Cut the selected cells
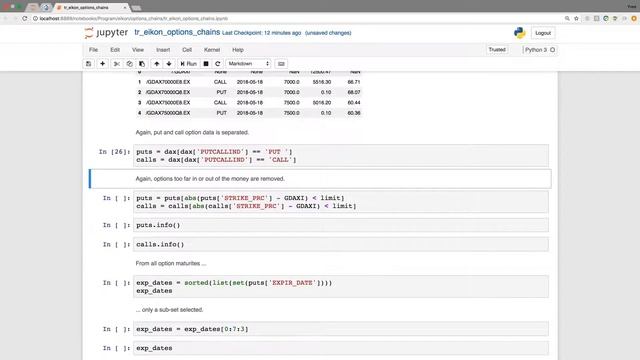This screenshot has width=640, height=360. 117,64
